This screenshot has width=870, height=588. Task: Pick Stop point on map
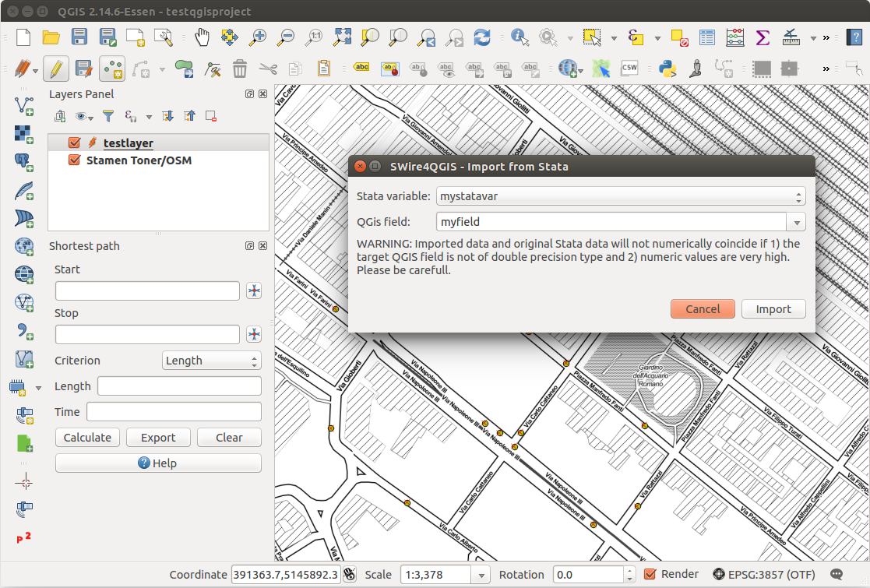pos(254,334)
